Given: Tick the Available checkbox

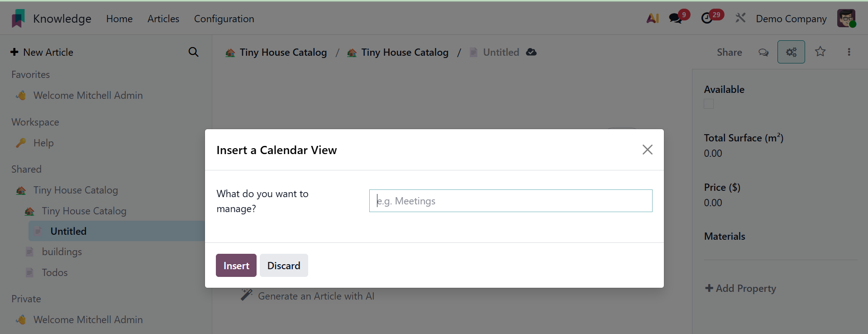Looking at the screenshot, I should click(709, 104).
